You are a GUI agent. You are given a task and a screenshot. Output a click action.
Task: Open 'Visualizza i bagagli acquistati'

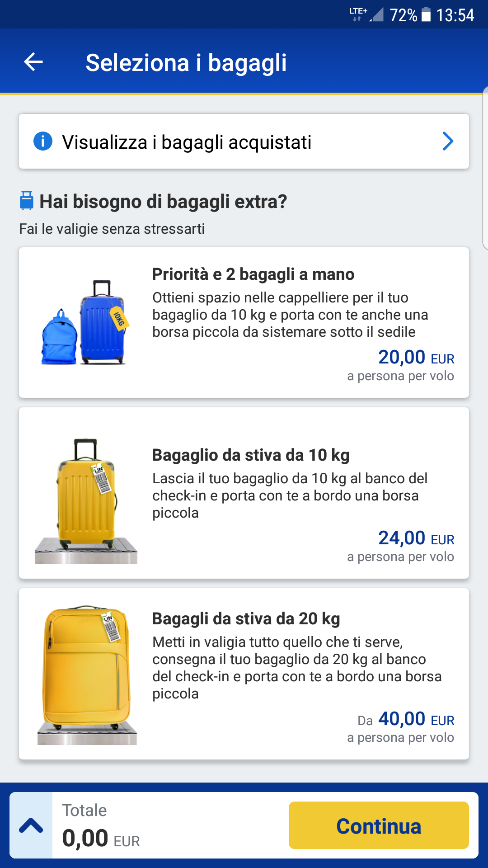(x=187, y=142)
